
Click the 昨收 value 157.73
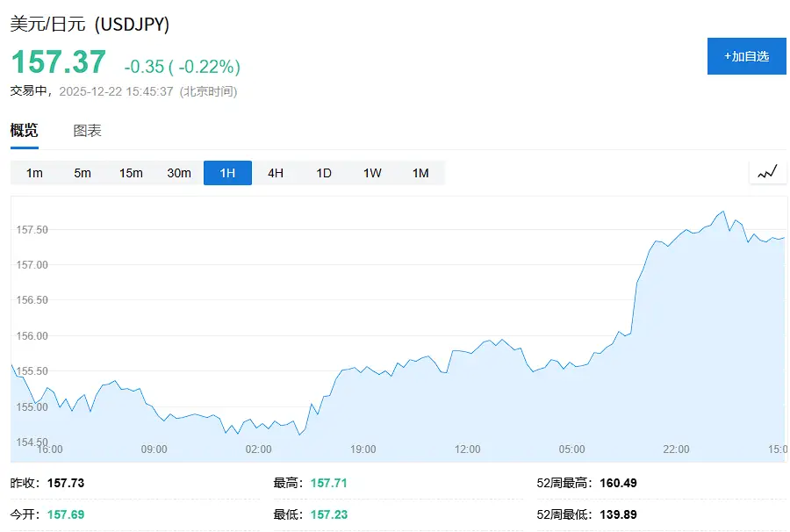point(66,483)
